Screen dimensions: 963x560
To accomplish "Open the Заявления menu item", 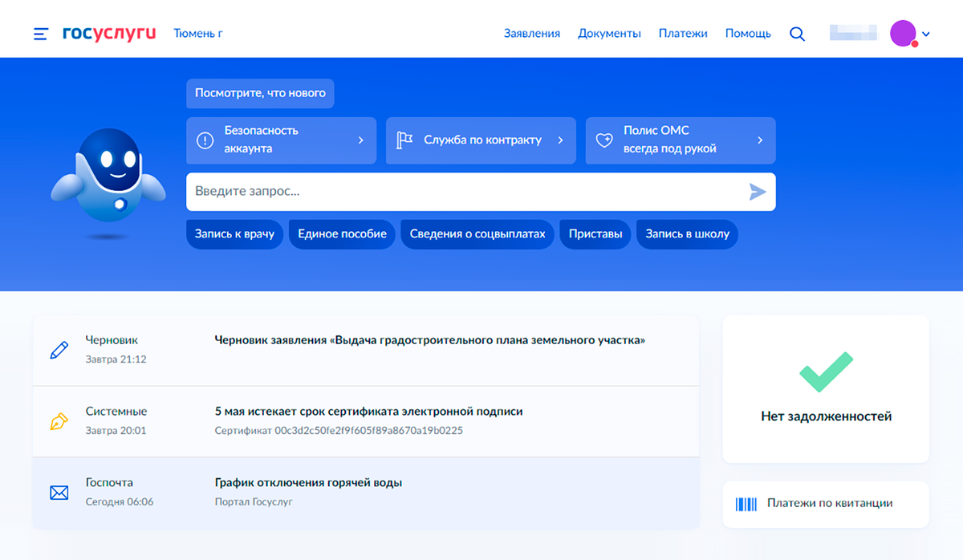I will [x=532, y=34].
